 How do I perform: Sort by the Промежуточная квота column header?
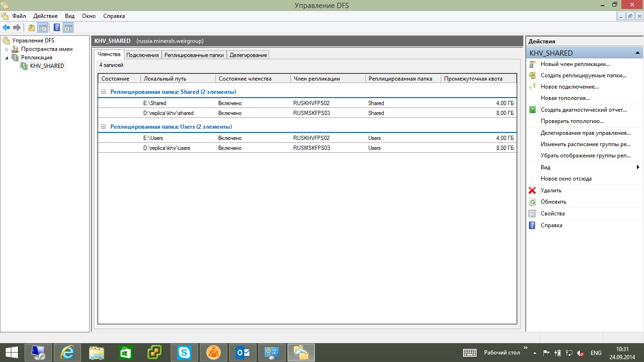[478, 79]
